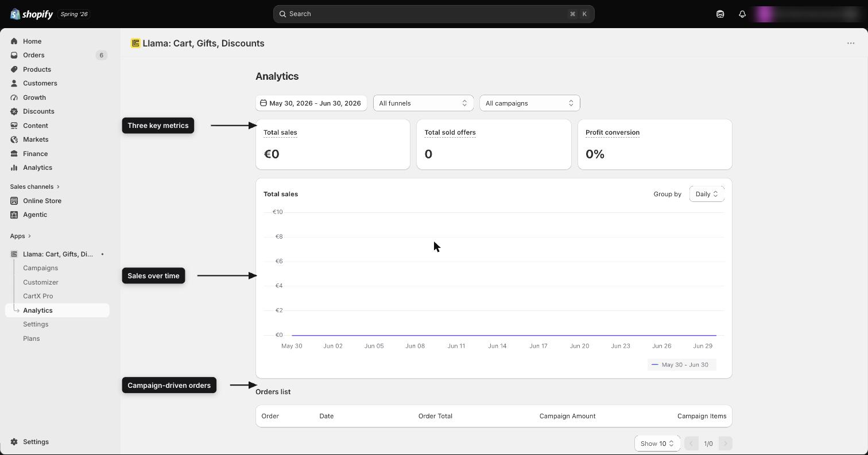Screen dimensions: 868x455
Task: Click the Orders icon in sidebar
Action: [14, 55]
